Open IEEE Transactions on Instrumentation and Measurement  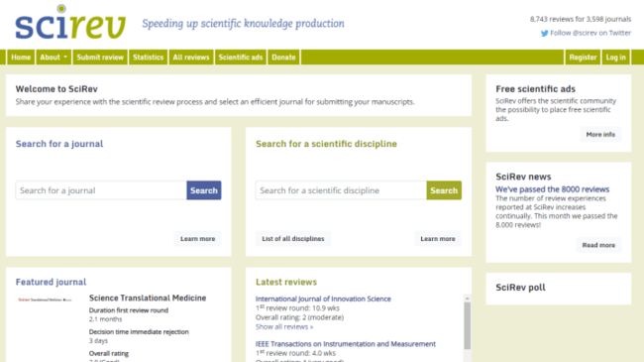[346, 344]
